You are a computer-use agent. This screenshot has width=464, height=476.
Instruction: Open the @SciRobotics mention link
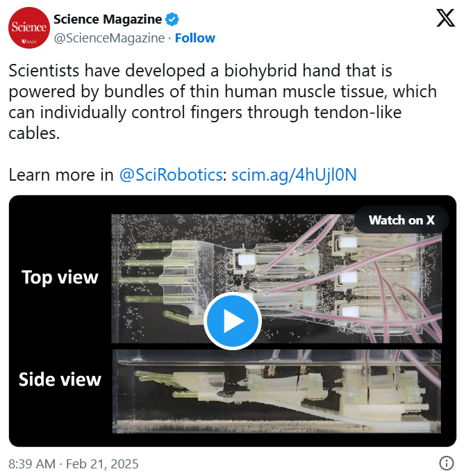tap(171, 175)
